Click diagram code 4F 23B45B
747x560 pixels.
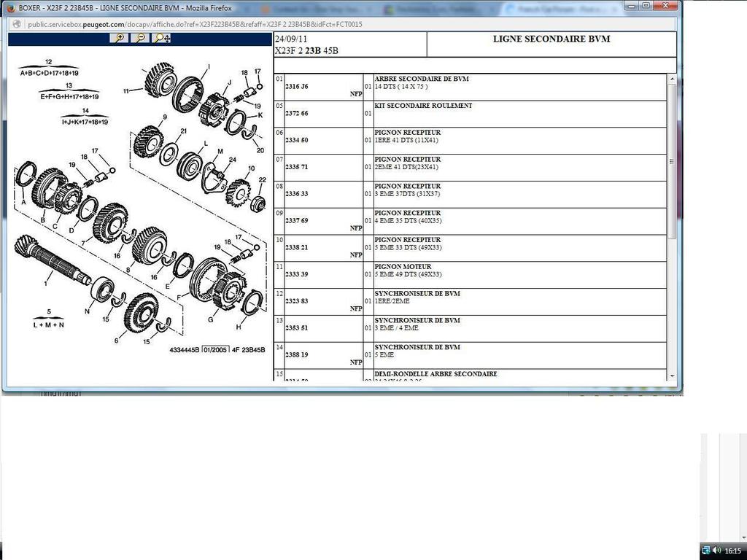pos(248,350)
